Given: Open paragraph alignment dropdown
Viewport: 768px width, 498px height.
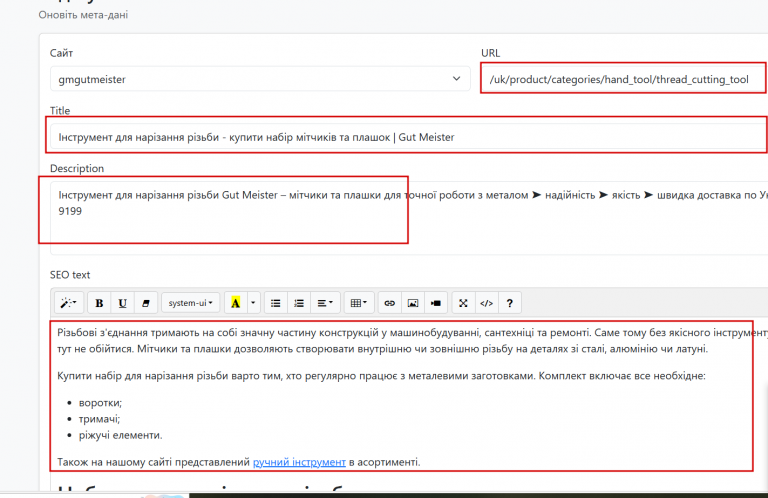Looking at the screenshot, I should pyautogui.click(x=325, y=303).
